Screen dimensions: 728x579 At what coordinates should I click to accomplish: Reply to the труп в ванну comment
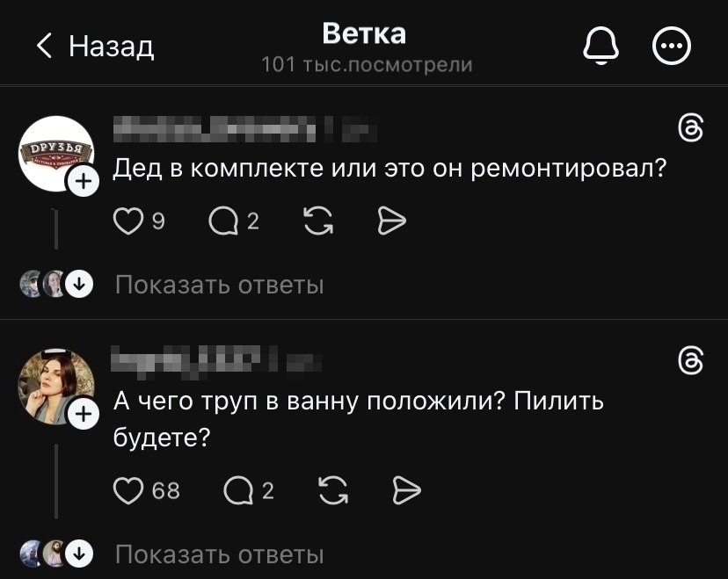(238, 490)
